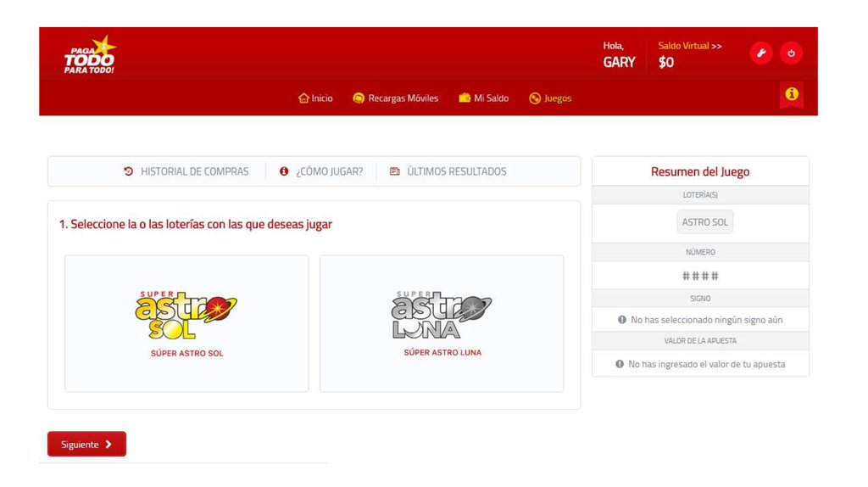The image size is (868, 487).
Task: Click the history icon beside Historial de Compras
Action: pos(129,171)
